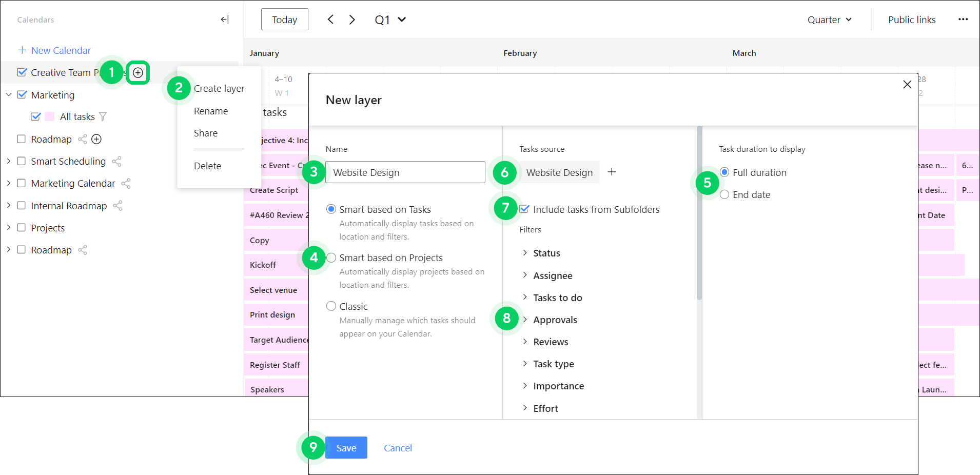Select Delete in the context menu
The width and height of the screenshot is (980, 475).
208,166
